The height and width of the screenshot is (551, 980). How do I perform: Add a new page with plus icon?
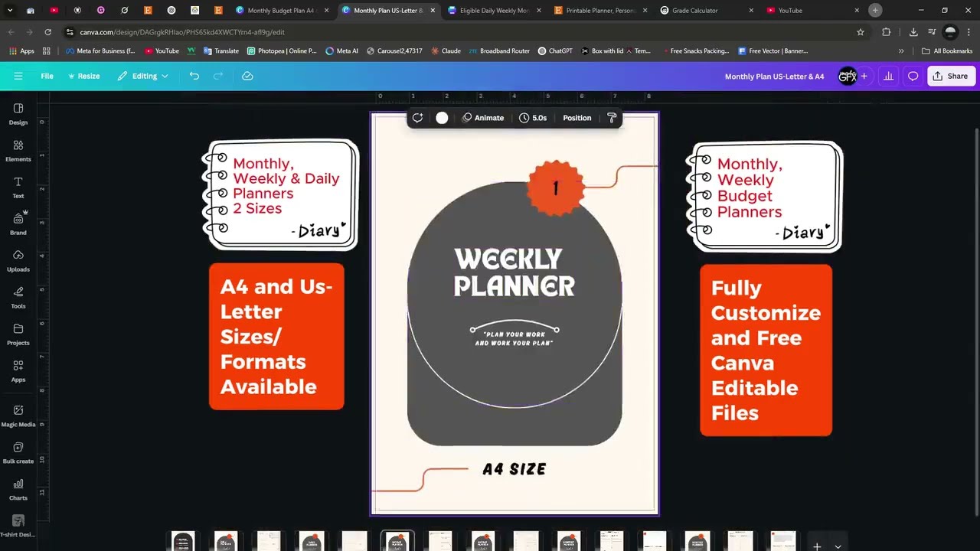(817, 546)
